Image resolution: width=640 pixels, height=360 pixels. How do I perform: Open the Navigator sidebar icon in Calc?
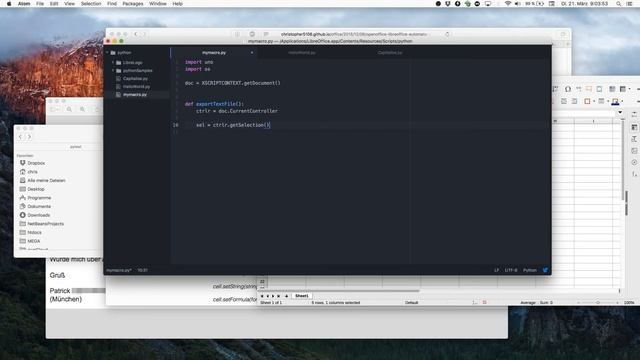634,162
